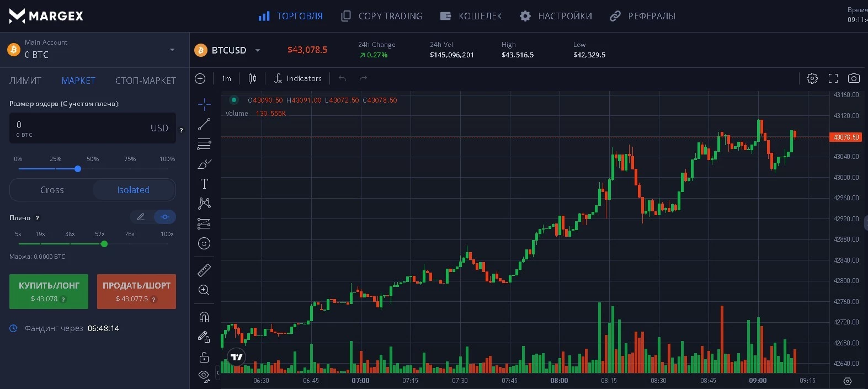The image size is (868, 389).
Task: Select the brush drawing tool
Action: [204, 164]
